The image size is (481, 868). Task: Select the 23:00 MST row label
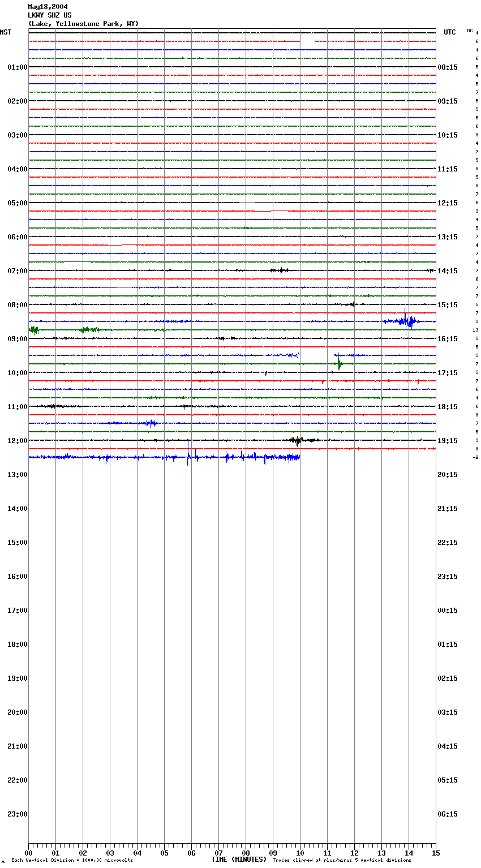pos(18,814)
